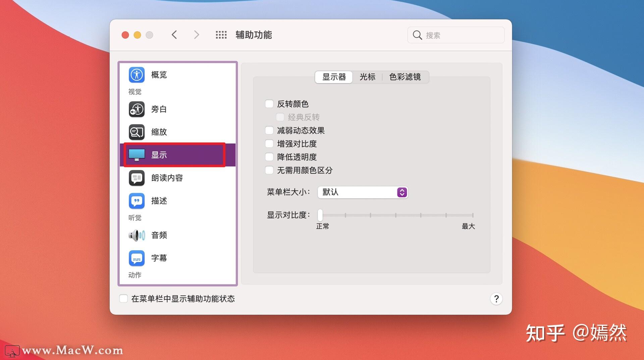
Task: Toggle the 经典反转 checkbox
Action: pos(280,117)
